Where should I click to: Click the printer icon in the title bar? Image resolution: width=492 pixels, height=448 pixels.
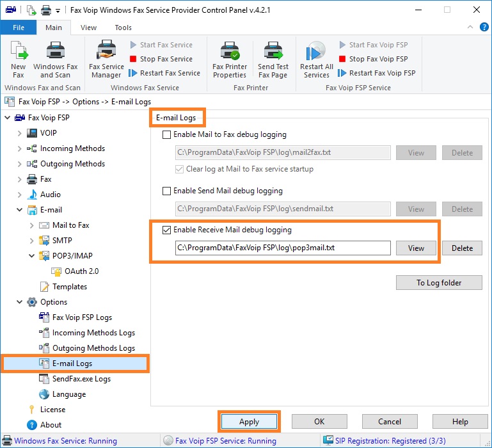[46, 10]
